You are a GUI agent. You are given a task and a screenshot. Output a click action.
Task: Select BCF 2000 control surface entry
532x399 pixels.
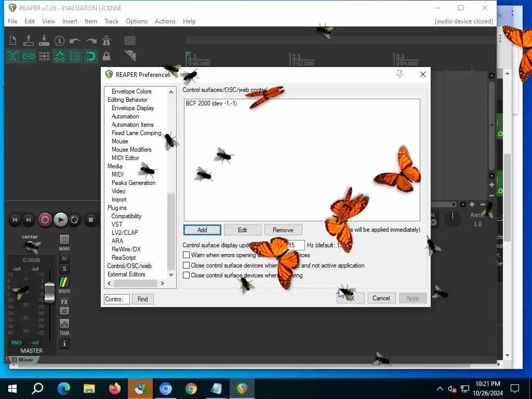pos(211,103)
